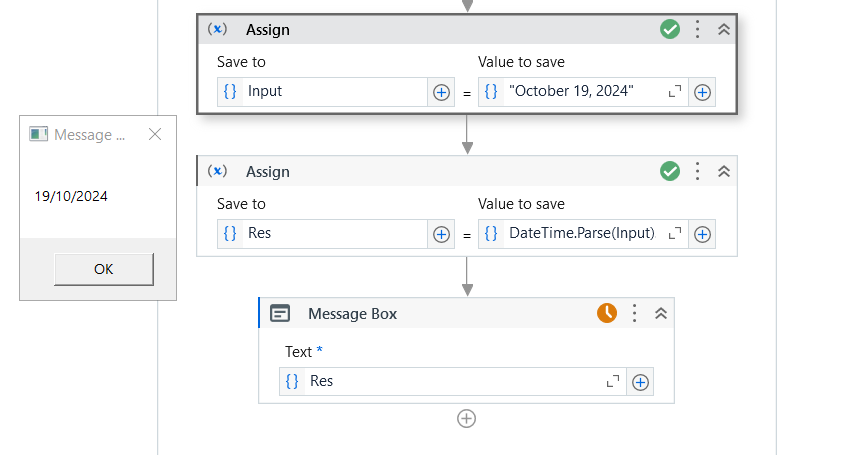
Task: Click plus button next to DateTime.Parse(Input) field
Action: coord(702,234)
